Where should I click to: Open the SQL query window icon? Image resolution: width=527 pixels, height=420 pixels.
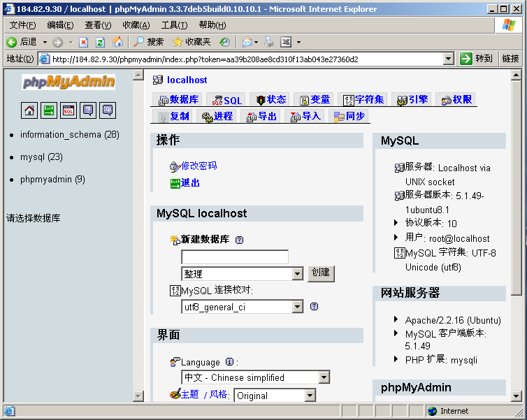pos(68,110)
